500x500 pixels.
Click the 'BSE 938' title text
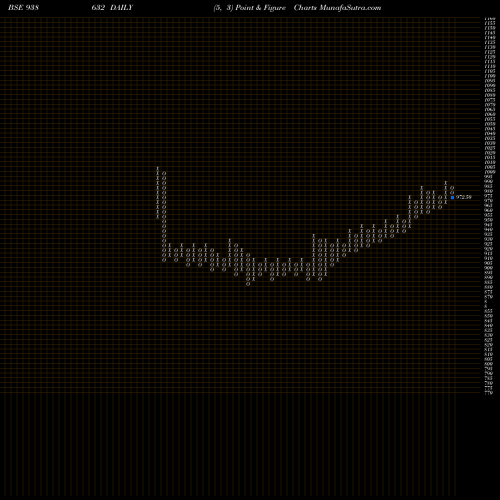23,8
